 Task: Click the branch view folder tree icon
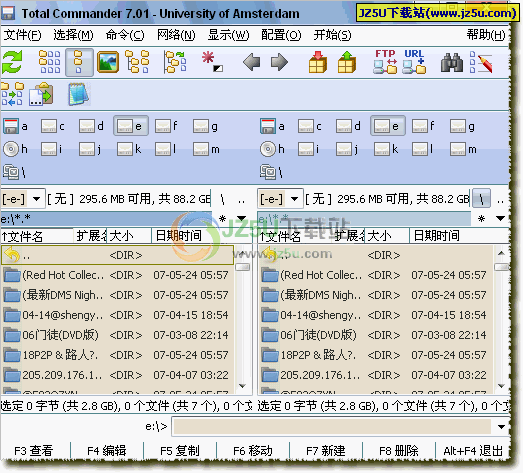pyautogui.click(x=175, y=62)
